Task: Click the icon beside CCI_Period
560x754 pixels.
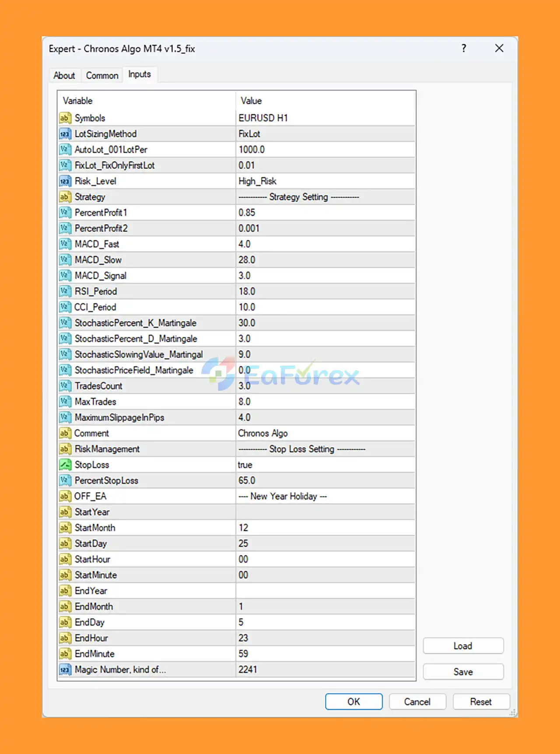Action: (x=65, y=307)
